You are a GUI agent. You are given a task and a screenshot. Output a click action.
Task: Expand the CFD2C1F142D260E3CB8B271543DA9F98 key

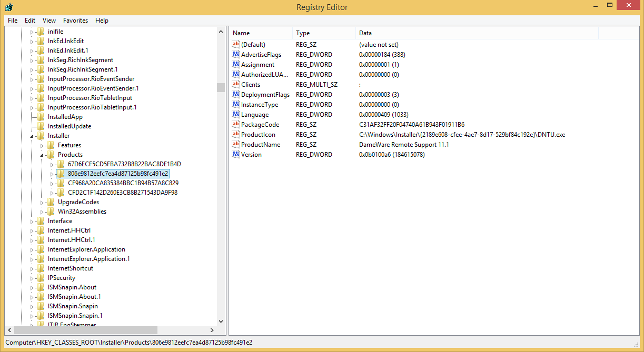[52, 193]
